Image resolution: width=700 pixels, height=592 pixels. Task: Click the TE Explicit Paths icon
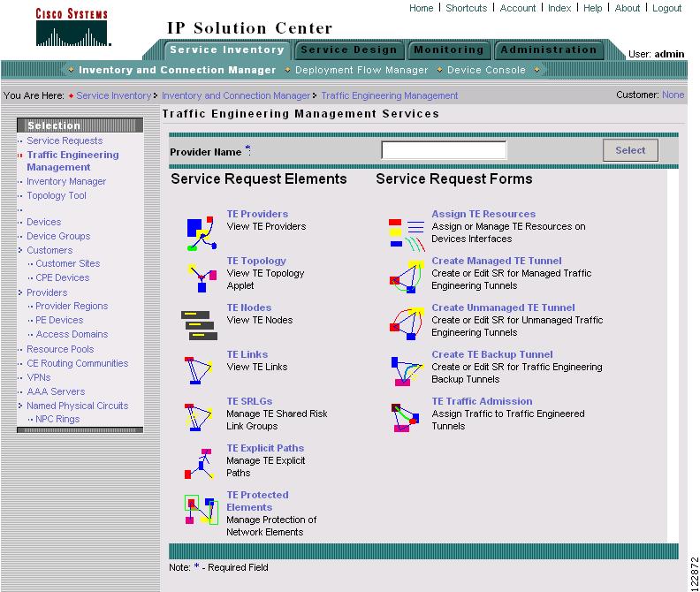point(199,464)
